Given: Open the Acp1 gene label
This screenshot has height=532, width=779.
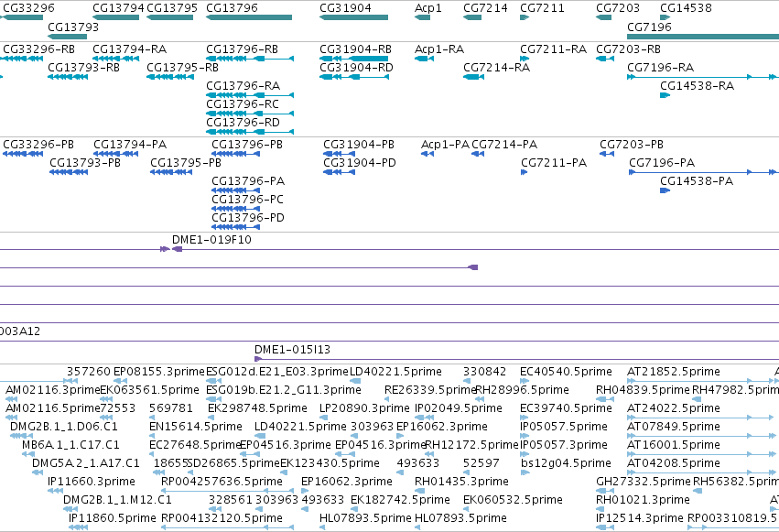Looking at the screenshot, I should (x=427, y=8).
